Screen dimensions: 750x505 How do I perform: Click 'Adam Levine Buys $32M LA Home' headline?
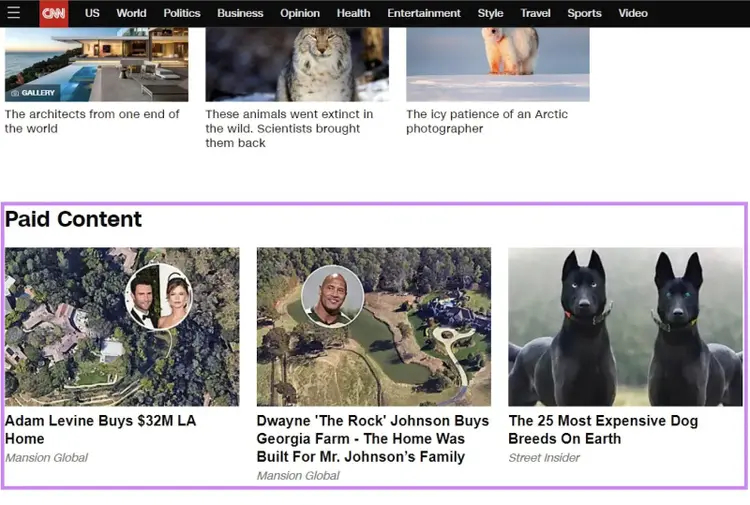(100, 429)
